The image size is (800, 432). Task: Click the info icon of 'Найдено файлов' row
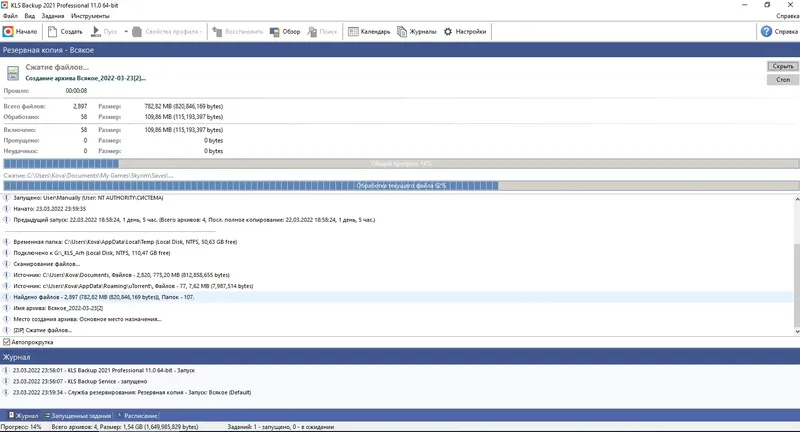point(7,297)
